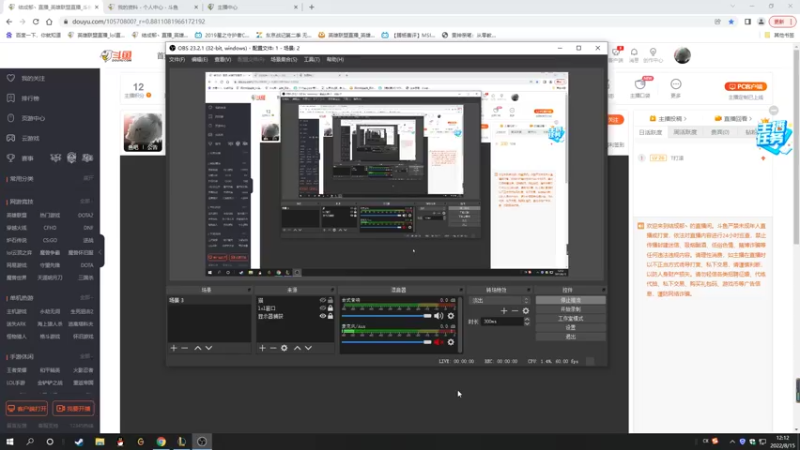The height and width of the screenshot is (450, 800).
Task: Click the 停止推流 button in OBS controls
Action: pos(570,300)
